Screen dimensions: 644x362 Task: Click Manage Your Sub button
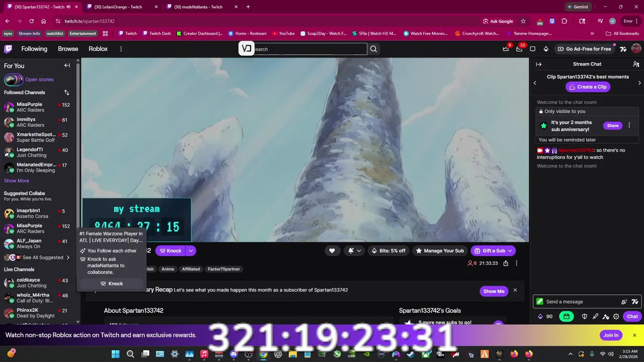tap(440, 251)
